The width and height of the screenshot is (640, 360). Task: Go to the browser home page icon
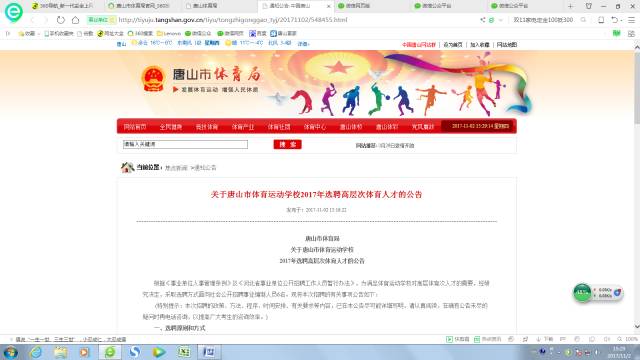(x=76, y=20)
